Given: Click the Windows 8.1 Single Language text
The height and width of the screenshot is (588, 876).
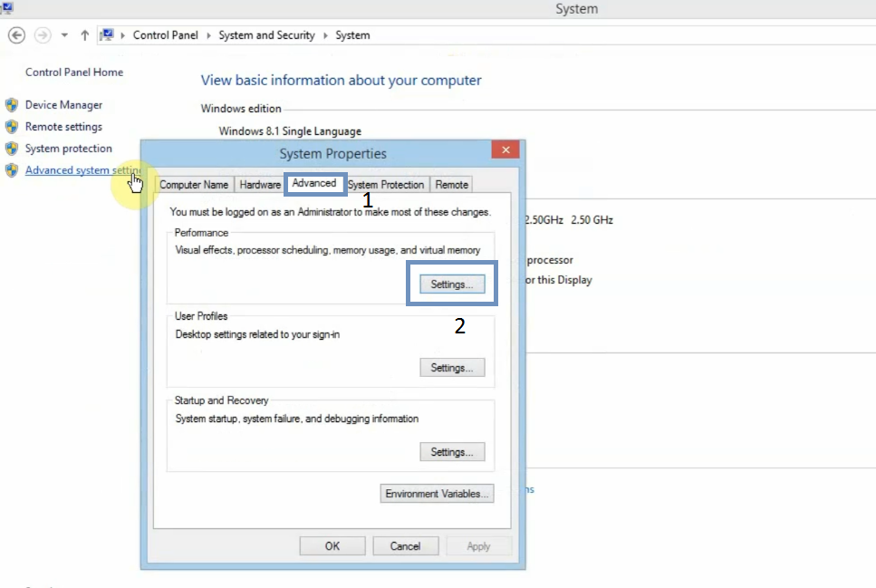Looking at the screenshot, I should pyautogui.click(x=290, y=131).
